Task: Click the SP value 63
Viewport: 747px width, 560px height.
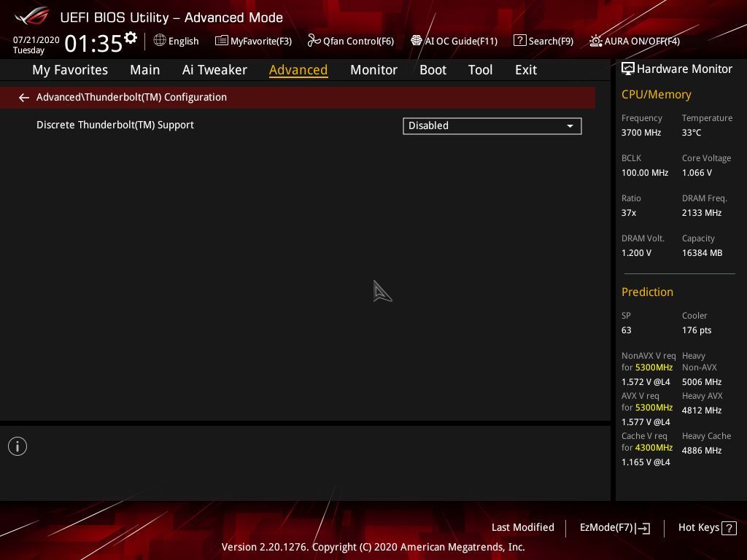Action: point(626,330)
